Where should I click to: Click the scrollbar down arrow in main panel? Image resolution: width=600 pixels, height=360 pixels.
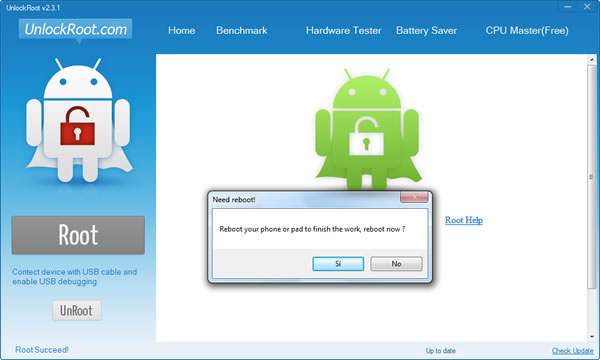[592, 337]
